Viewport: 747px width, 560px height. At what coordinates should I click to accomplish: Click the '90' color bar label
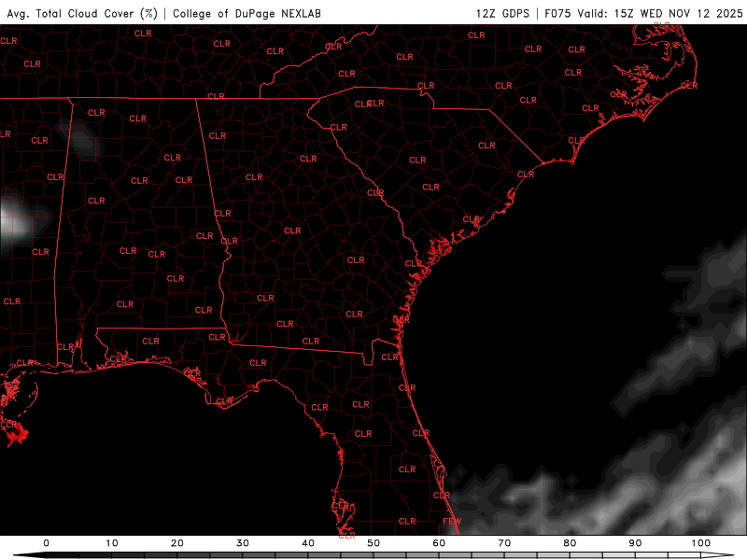(636, 543)
